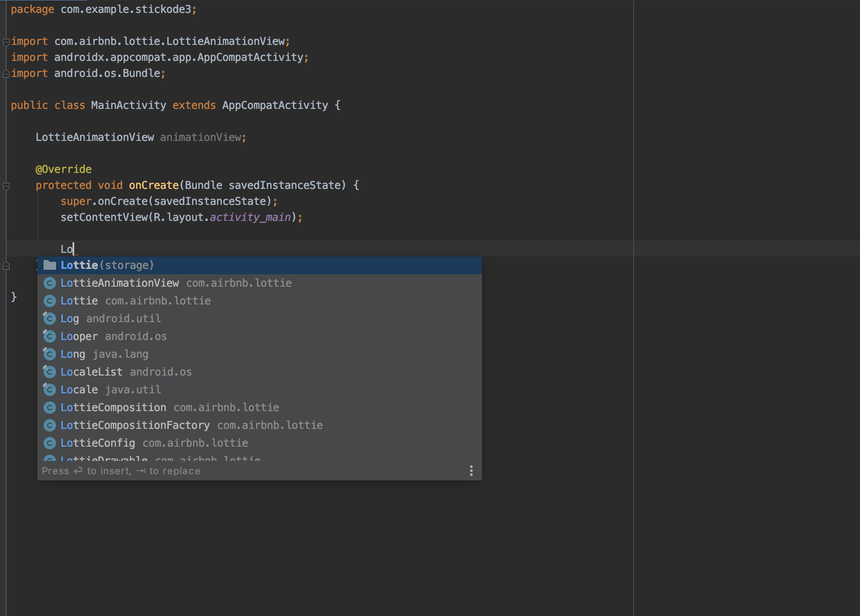Click class icon beside LottieConfig suggestion
Screen dimensions: 860x616
[x=50, y=443]
